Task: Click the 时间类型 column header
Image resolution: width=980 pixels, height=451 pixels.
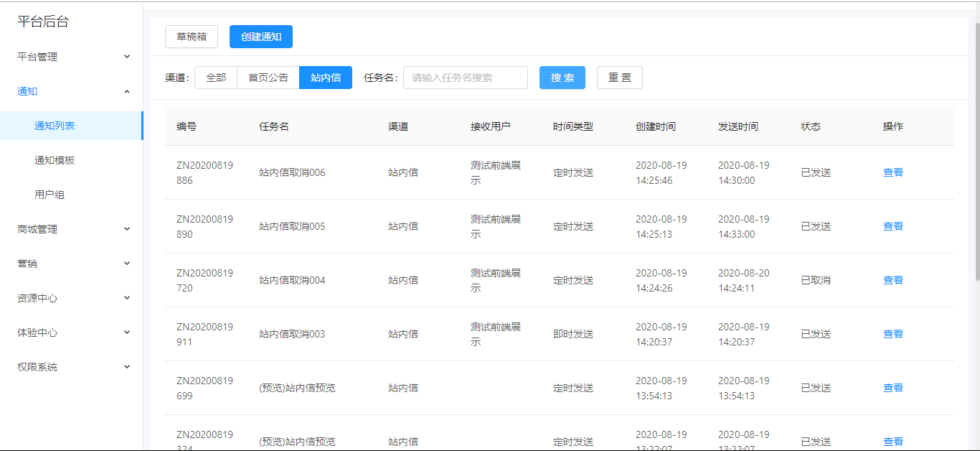Action: [x=573, y=126]
